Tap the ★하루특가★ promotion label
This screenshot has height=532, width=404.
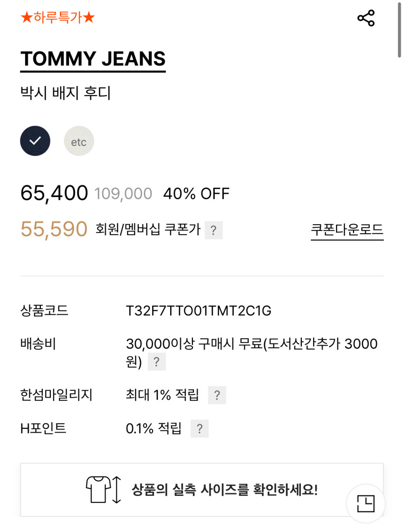[58, 18]
